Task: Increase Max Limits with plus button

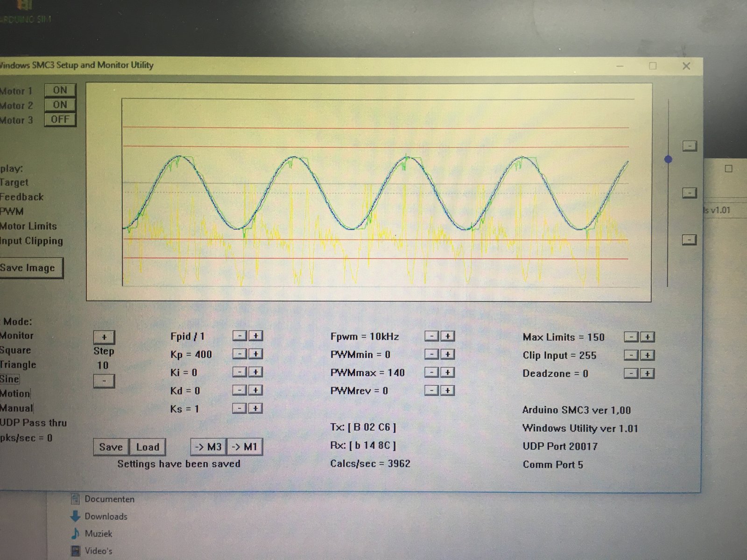Action: (648, 337)
